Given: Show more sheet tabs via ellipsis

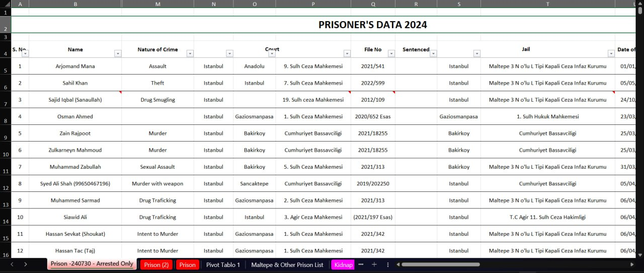Looking at the screenshot, I should coord(361,264).
